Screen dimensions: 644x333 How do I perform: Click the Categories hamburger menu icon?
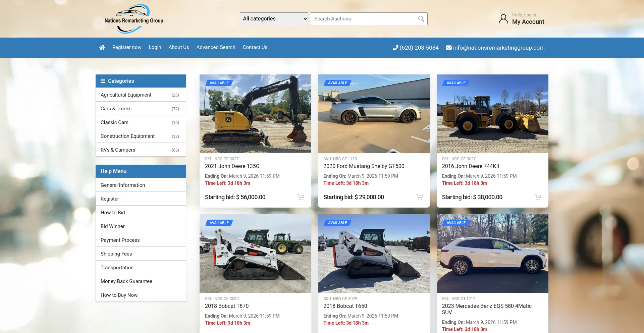[103, 81]
